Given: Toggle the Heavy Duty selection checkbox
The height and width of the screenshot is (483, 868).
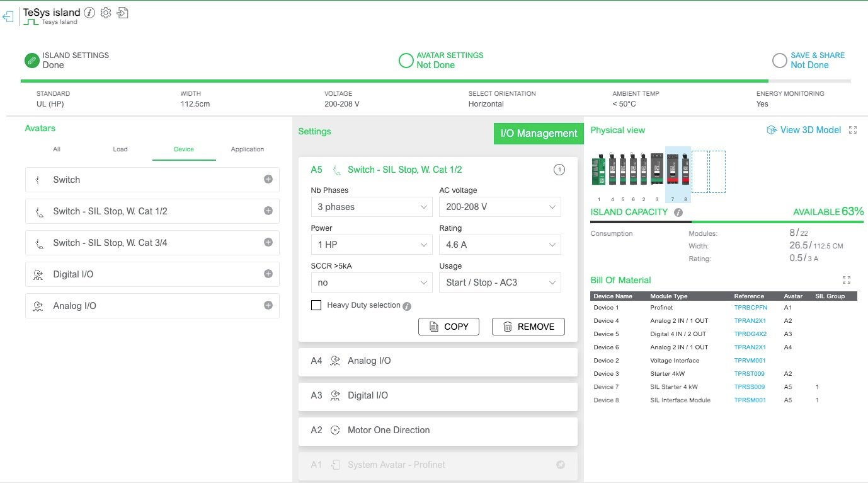Looking at the screenshot, I should point(316,305).
